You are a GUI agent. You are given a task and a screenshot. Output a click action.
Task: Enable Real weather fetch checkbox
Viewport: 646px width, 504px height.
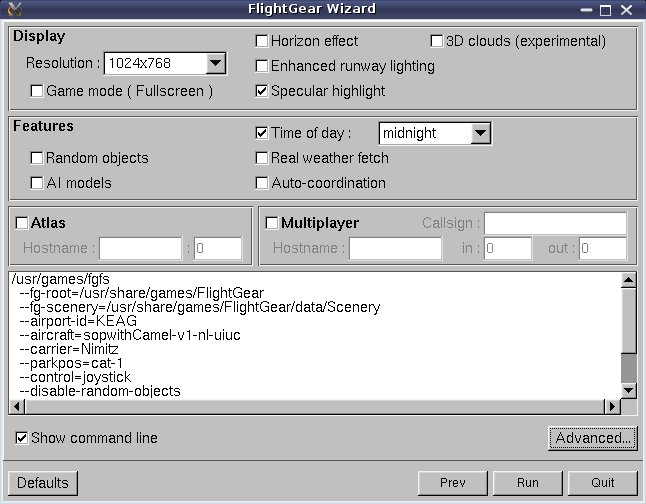coord(262,158)
